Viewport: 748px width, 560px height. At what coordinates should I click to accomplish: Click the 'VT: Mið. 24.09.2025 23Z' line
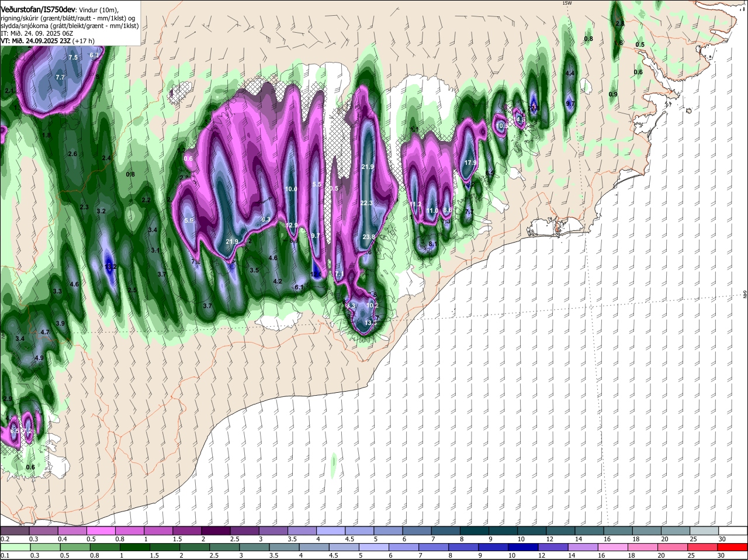click(x=47, y=41)
